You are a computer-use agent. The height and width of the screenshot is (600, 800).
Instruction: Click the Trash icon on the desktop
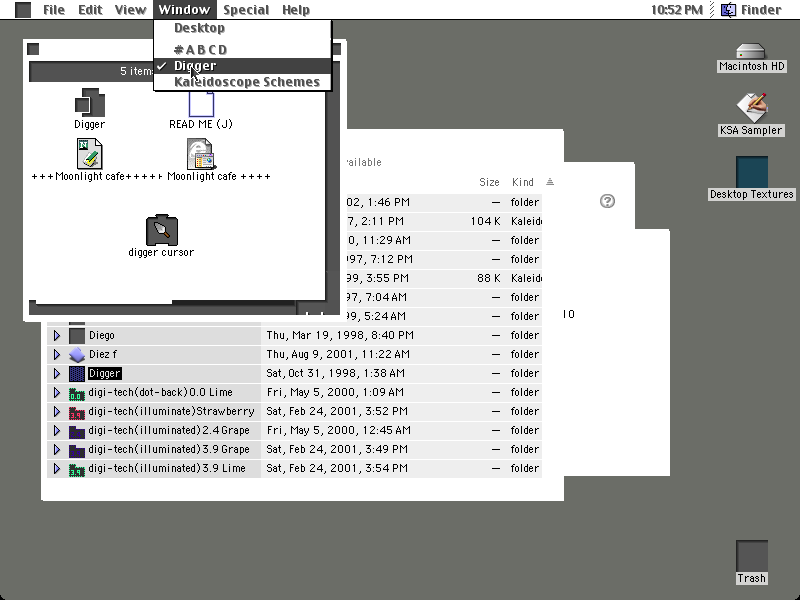point(752,556)
